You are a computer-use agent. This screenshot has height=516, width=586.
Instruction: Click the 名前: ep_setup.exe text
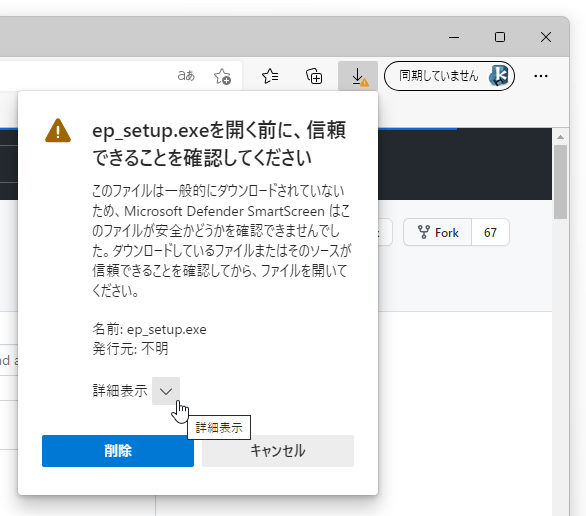click(149, 329)
